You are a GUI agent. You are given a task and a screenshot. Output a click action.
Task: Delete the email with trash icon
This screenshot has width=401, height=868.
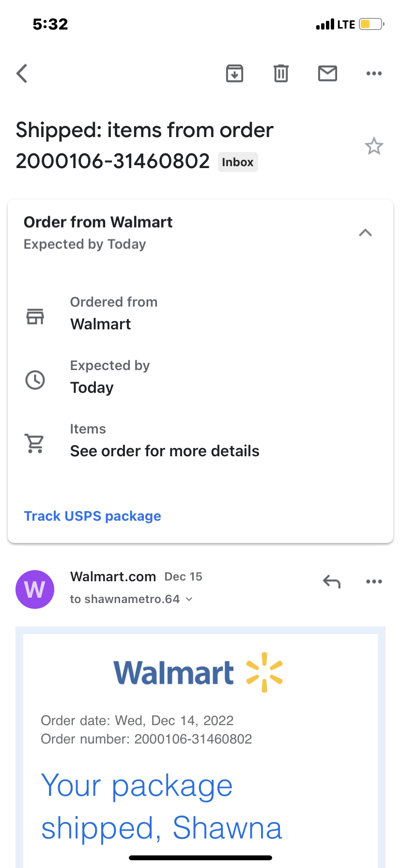click(281, 74)
